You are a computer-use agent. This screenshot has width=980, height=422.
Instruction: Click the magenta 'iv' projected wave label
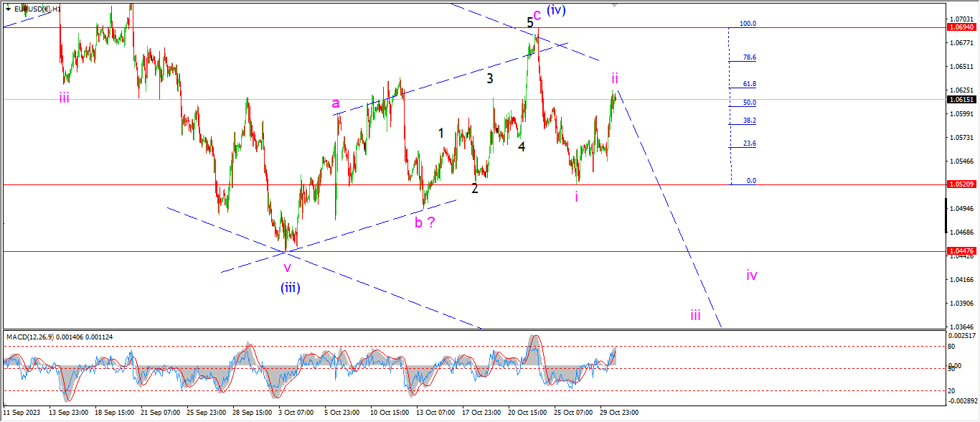point(751,275)
